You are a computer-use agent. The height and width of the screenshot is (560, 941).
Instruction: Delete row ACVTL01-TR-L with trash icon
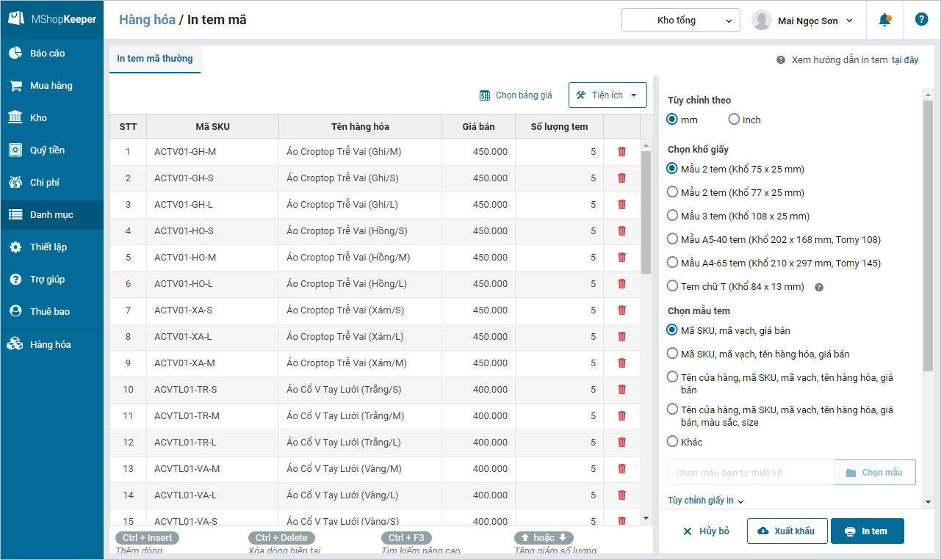click(x=622, y=443)
